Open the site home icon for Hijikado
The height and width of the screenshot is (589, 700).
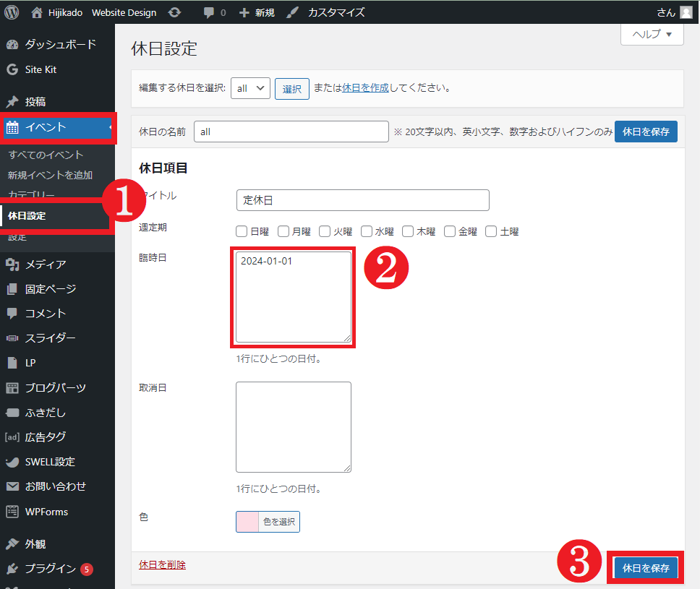pyautogui.click(x=38, y=12)
